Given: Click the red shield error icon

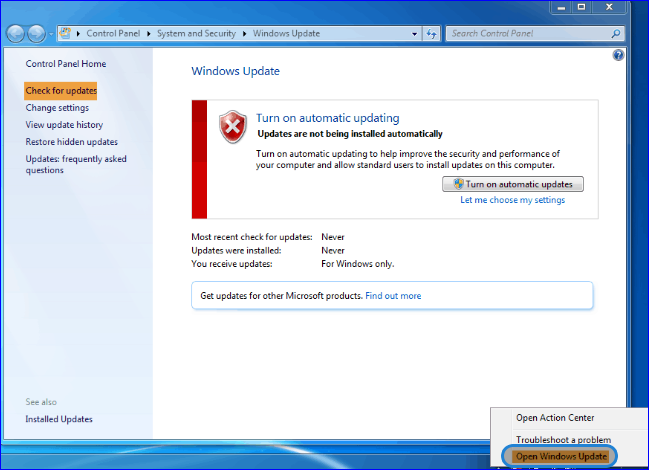Looking at the screenshot, I should tap(233, 127).
